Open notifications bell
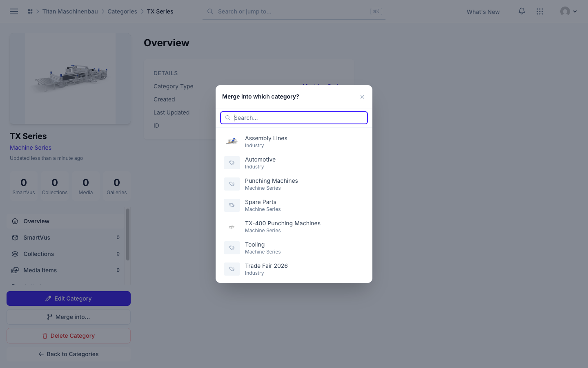Viewport: 588px width, 368px height. [x=522, y=11]
